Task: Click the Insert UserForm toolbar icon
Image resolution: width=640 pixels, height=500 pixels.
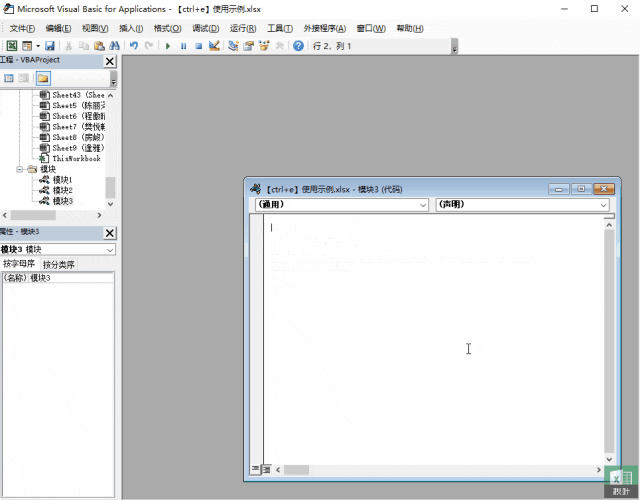Action: 27,46
